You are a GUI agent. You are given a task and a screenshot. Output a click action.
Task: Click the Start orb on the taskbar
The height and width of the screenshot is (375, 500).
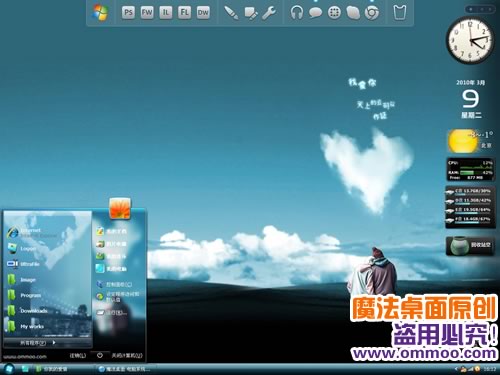coord(9,369)
